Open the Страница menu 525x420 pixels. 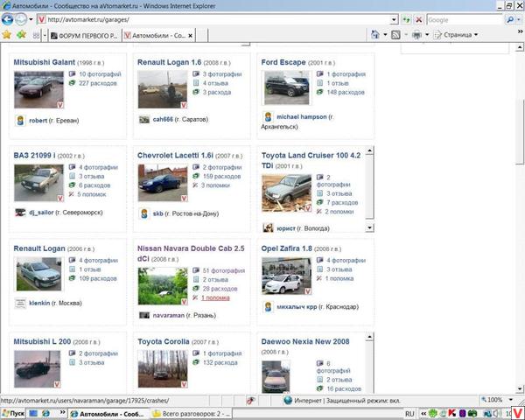point(456,34)
